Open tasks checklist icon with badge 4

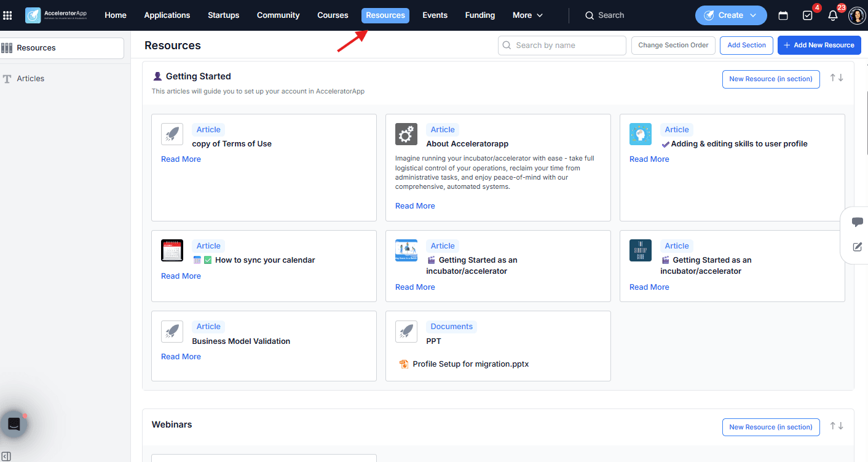(808, 15)
